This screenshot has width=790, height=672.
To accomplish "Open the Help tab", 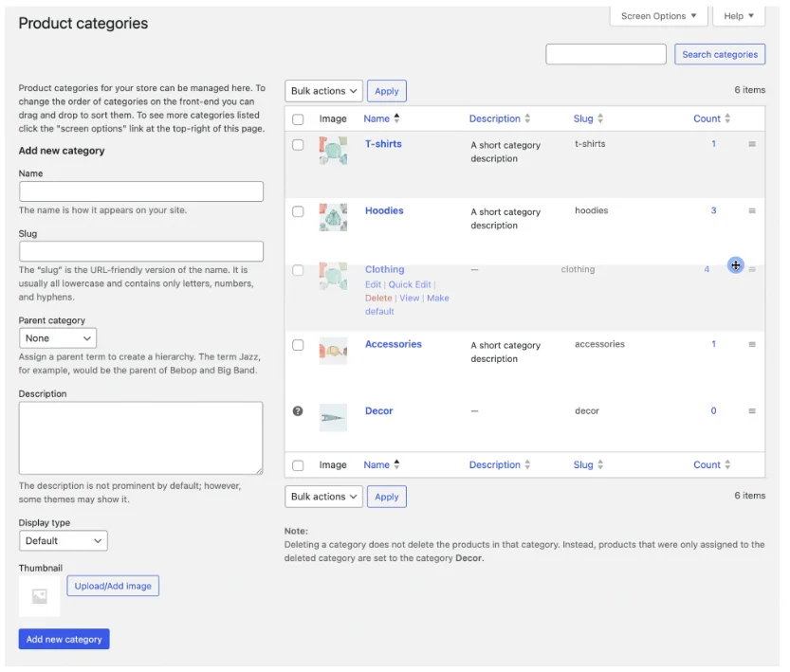I will coord(739,16).
